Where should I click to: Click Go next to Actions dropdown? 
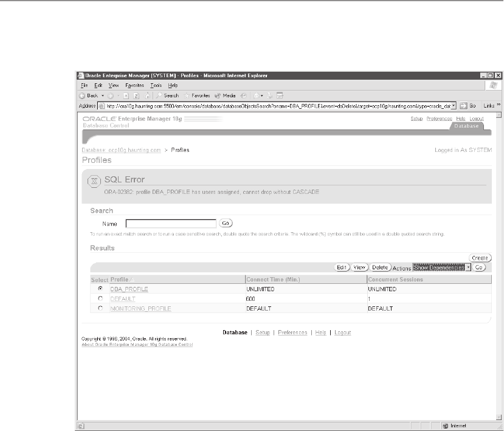[x=479, y=267]
